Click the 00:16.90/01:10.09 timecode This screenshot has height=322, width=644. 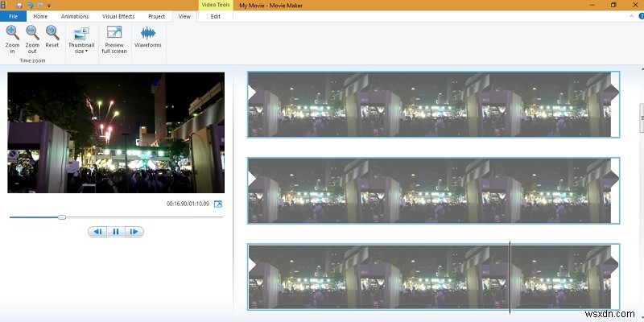(188, 204)
